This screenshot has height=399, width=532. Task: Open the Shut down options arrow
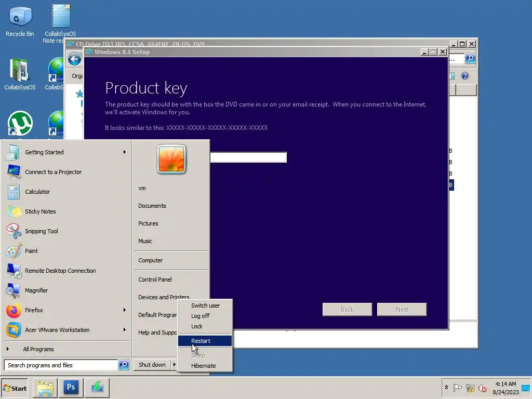[x=175, y=365]
